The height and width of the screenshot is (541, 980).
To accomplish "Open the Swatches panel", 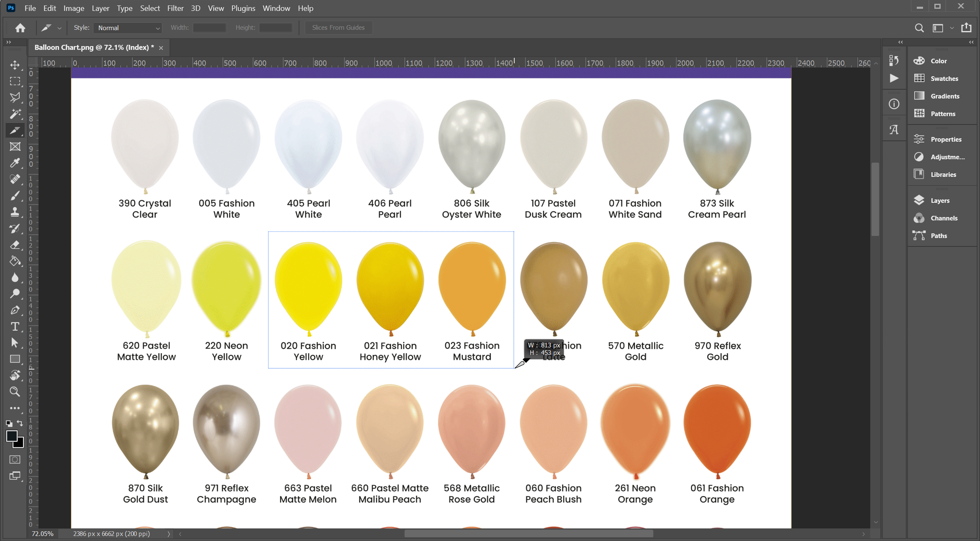I will pos(944,78).
